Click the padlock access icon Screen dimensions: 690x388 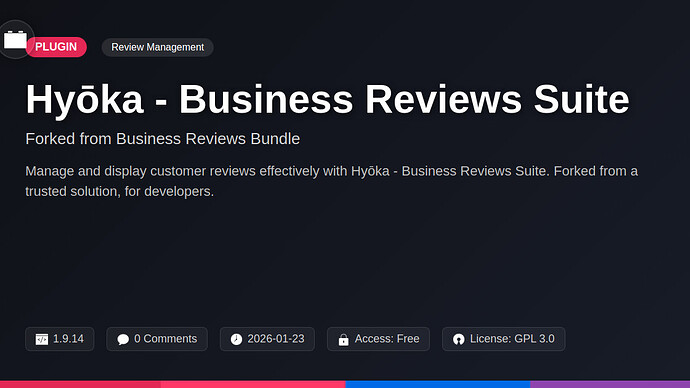pos(344,339)
